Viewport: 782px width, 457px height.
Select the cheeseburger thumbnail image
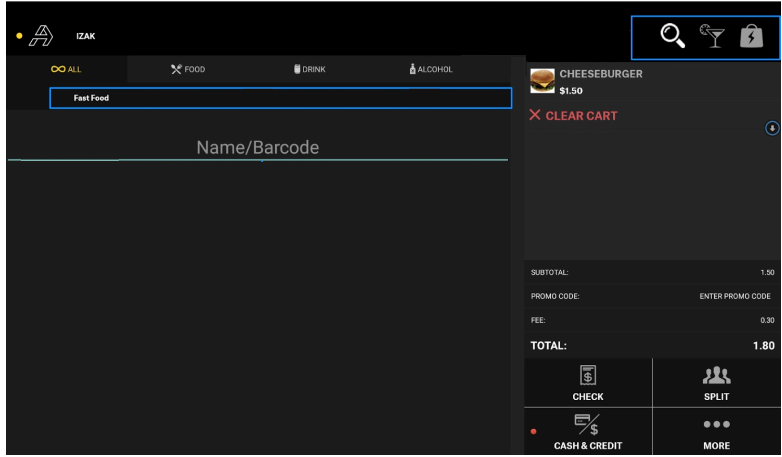click(541, 81)
